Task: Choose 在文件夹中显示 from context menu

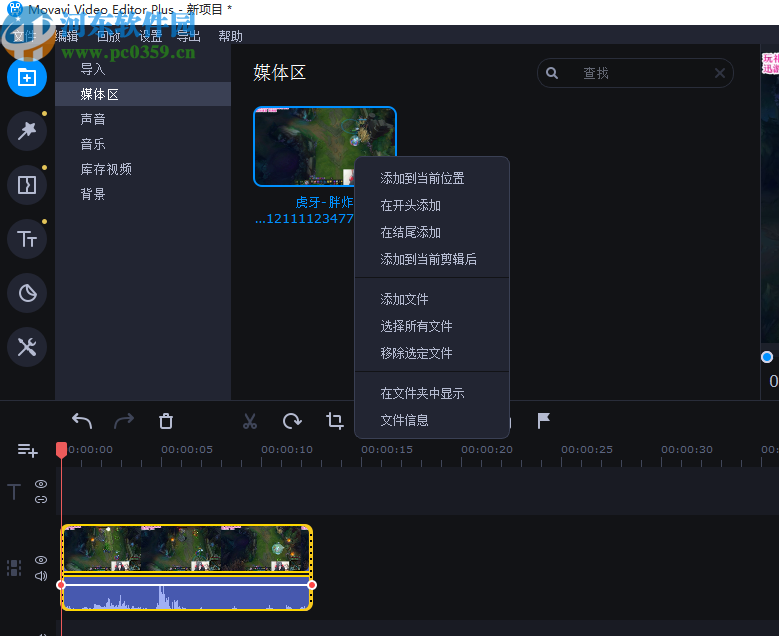Action: 432,394
